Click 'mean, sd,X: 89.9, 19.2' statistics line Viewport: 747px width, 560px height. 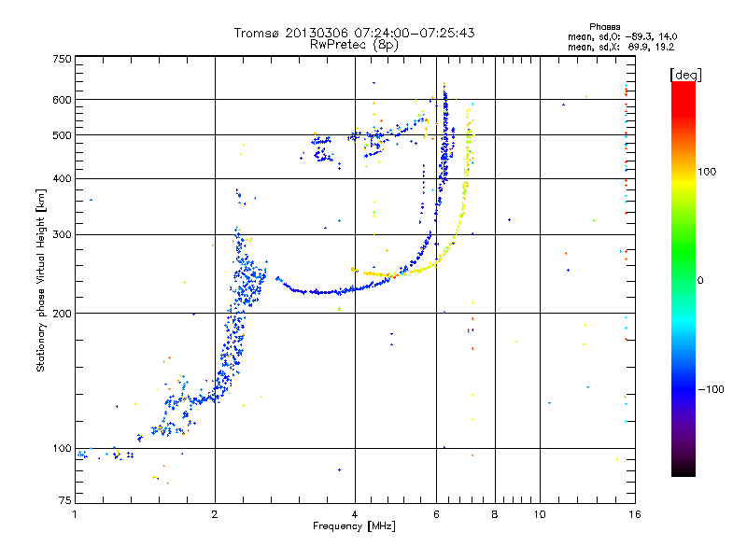(x=621, y=47)
